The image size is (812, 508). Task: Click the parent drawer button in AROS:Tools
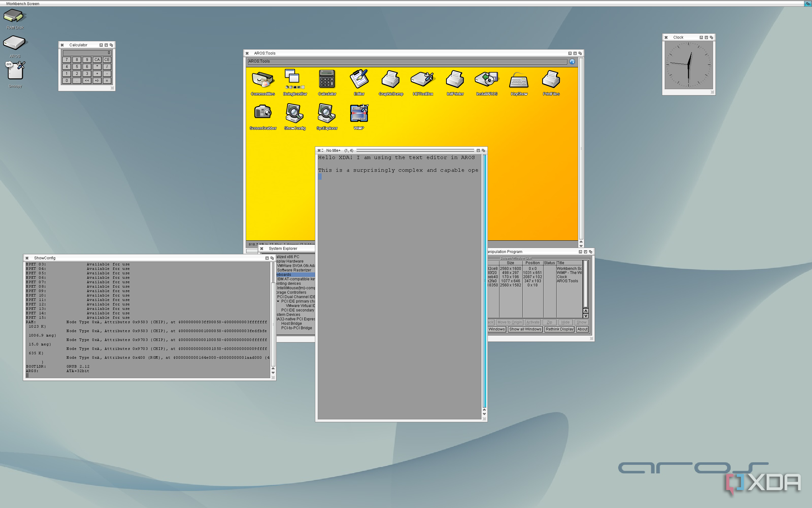coord(572,62)
